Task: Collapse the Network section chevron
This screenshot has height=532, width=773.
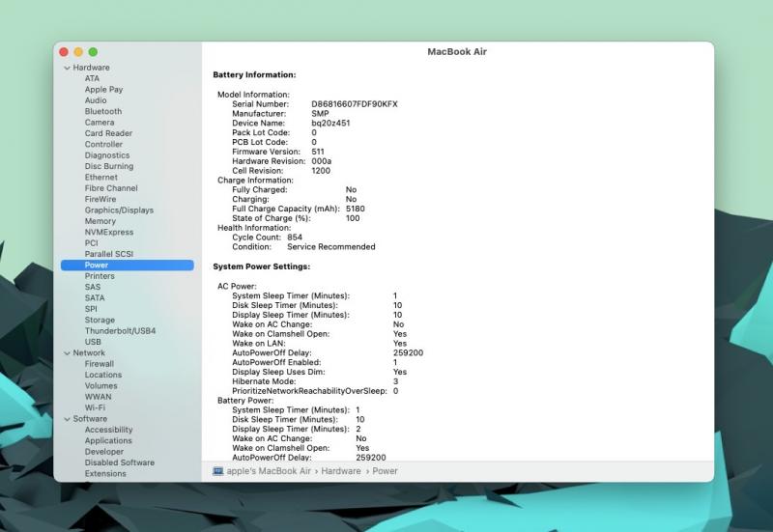Action: coord(67,353)
